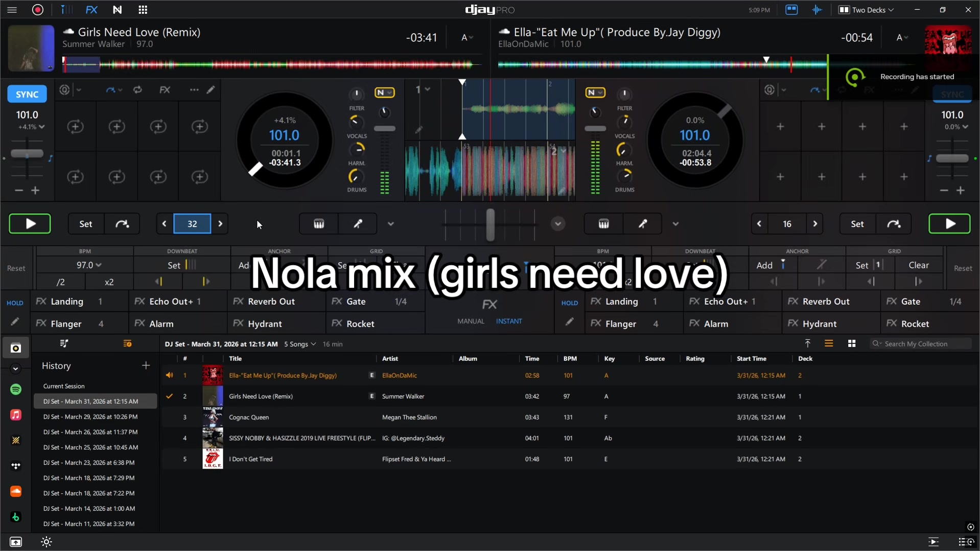
Task: Click the record button in top bar
Action: 38,10
